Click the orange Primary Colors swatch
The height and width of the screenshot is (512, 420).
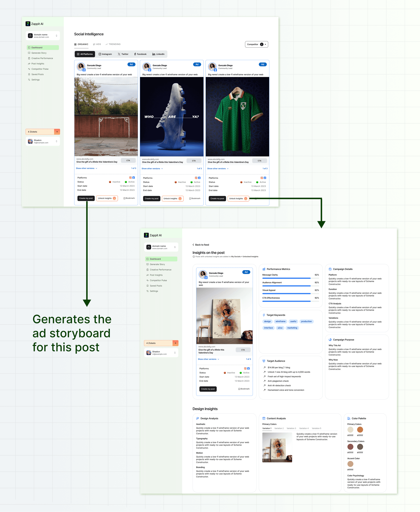[360, 430]
